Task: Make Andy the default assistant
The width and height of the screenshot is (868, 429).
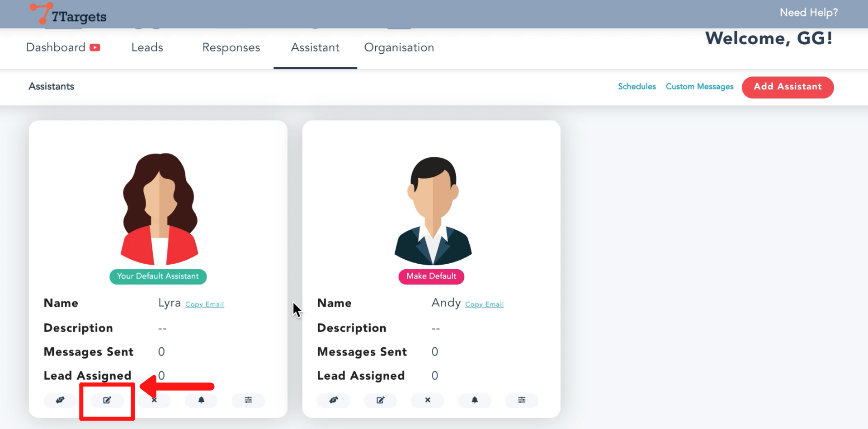Action: (431, 276)
